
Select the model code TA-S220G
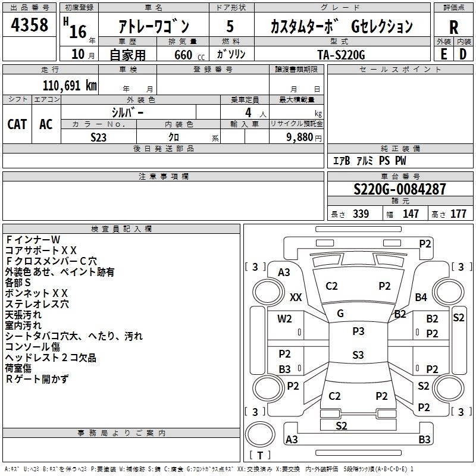point(341,55)
